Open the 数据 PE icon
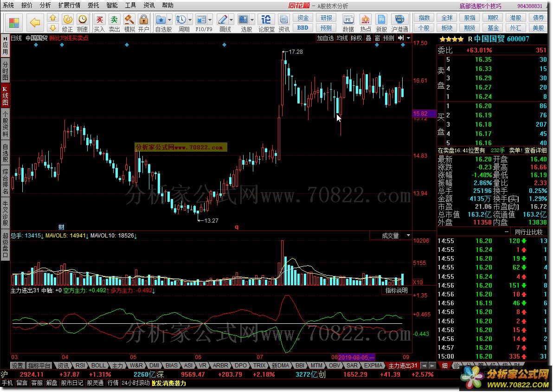Image resolution: width=553 pixels, height=392 pixels. coord(348,23)
